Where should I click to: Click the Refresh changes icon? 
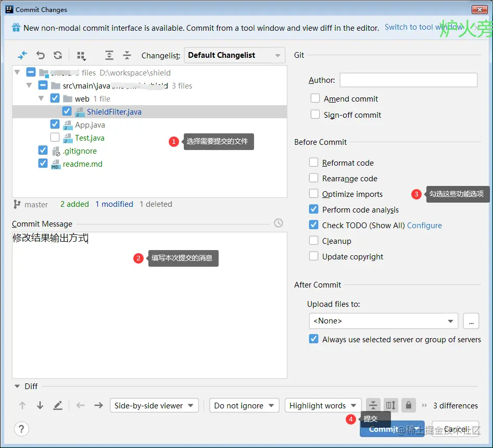58,55
